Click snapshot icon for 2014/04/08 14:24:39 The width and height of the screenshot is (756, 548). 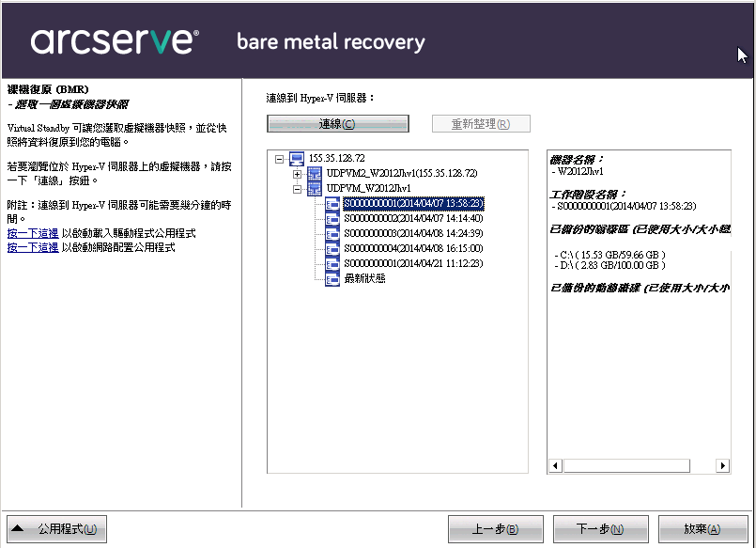[x=332, y=233]
